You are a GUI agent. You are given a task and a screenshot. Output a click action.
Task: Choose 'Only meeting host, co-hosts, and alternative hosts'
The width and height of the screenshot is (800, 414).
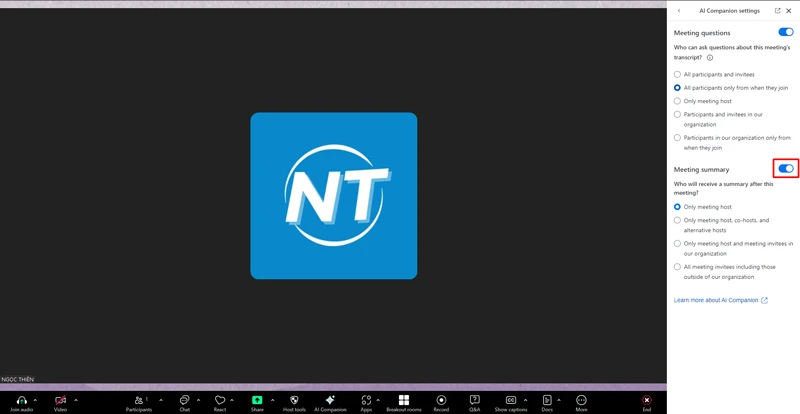tap(678, 220)
